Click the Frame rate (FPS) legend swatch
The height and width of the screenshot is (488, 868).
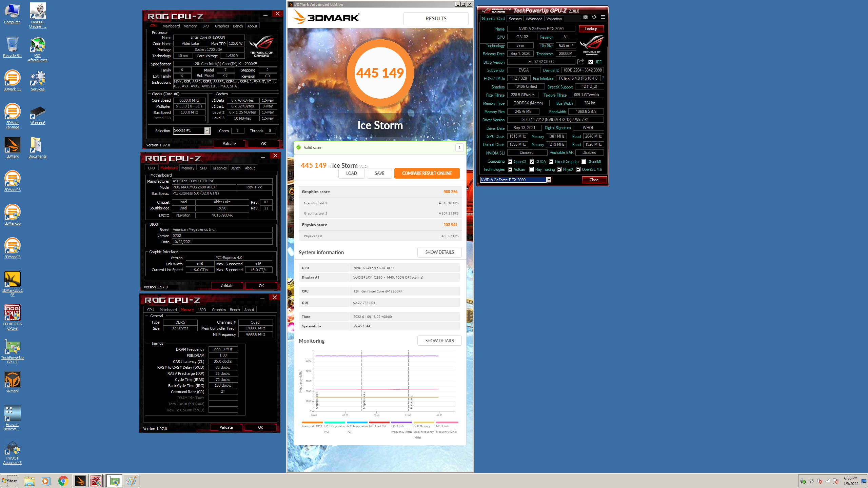(x=312, y=422)
